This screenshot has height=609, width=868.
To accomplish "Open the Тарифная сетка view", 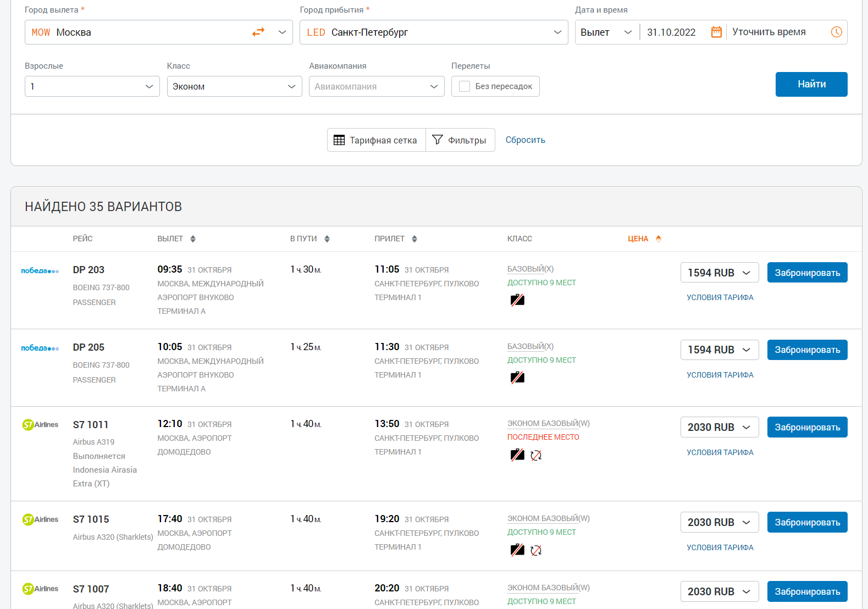I will pyautogui.click(x=377, y=140).
